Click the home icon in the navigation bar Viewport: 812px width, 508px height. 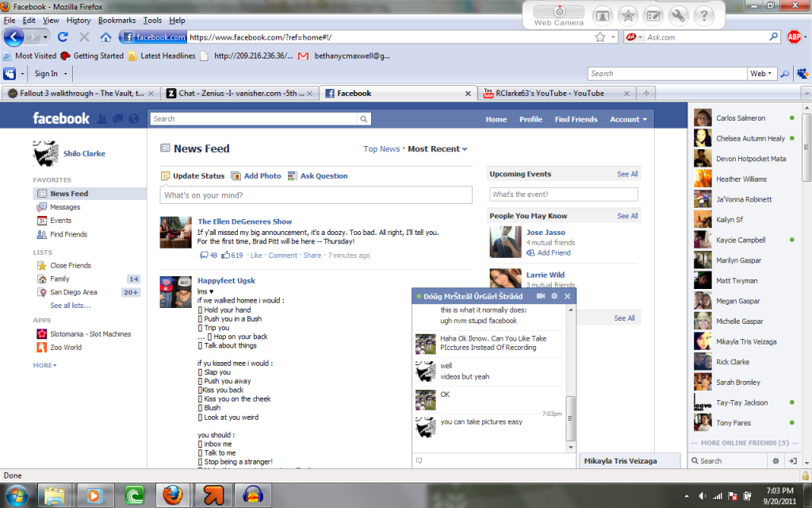coord(105,37)
